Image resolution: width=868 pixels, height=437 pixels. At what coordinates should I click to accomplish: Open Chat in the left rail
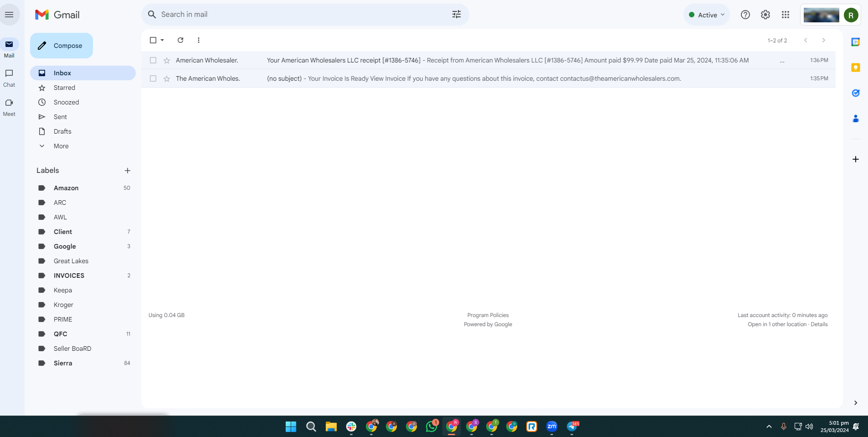9,78
